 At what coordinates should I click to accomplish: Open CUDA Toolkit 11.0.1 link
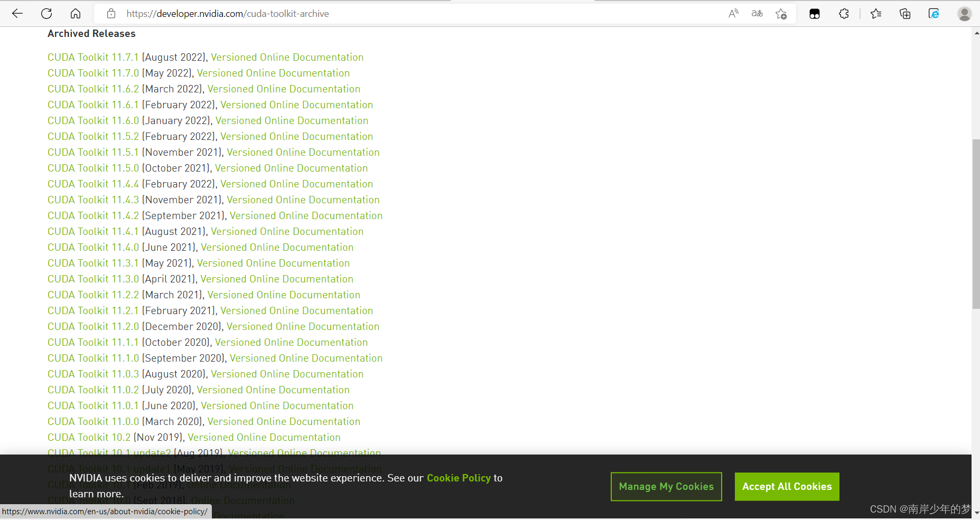[93, 405]
